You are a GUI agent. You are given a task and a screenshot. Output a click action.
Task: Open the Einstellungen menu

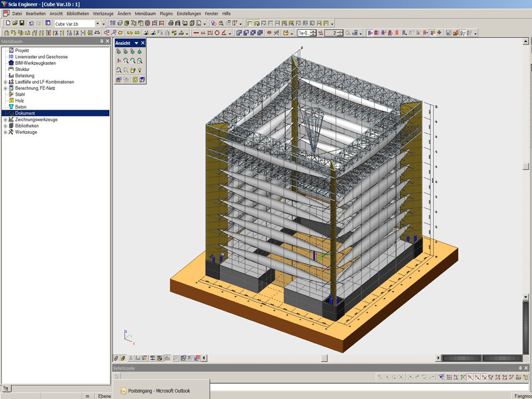188,13
